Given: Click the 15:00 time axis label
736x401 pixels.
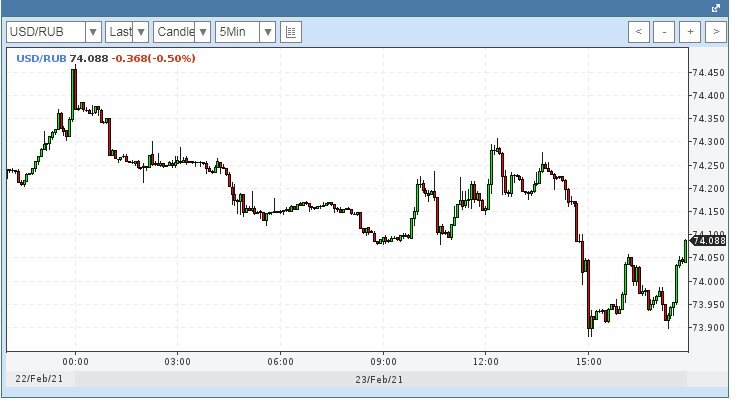Looking at the screenshot, I should click(x=589, y=362).
